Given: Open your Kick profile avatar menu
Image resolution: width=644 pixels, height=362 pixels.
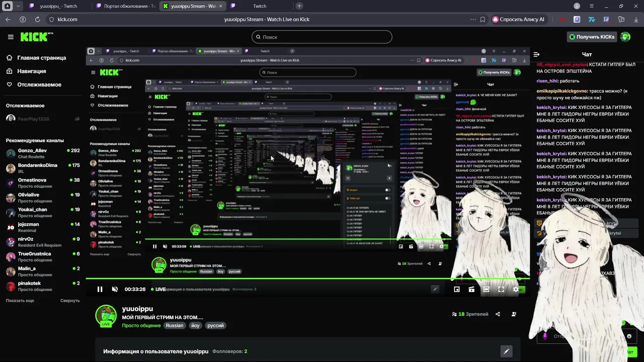Looking at the screenshot, I should [625, 37].
